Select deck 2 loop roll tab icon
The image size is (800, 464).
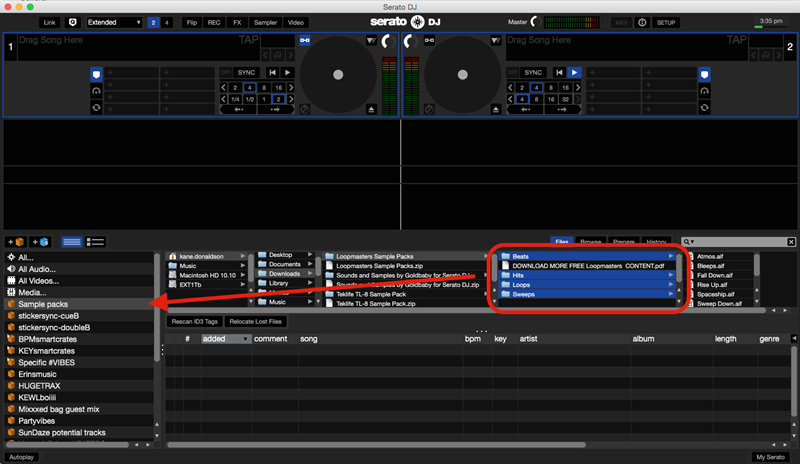pyautogui.click(x=704, y=108)
